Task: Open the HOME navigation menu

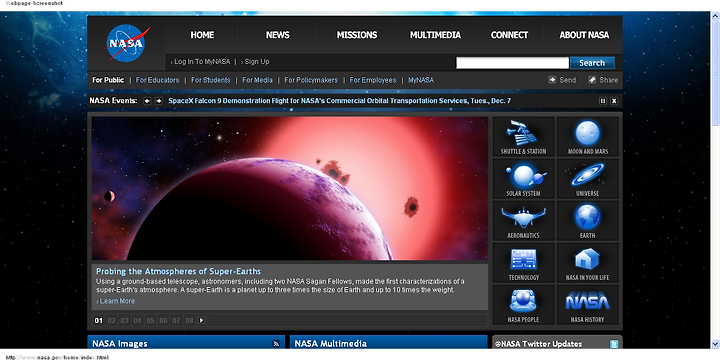Action: coord(202,35)
